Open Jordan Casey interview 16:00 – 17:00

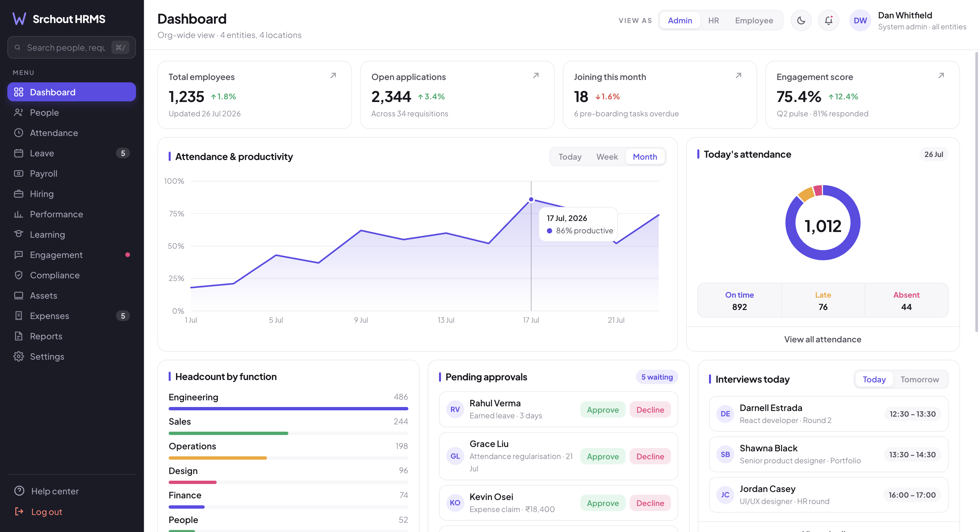tap(829, 495)
